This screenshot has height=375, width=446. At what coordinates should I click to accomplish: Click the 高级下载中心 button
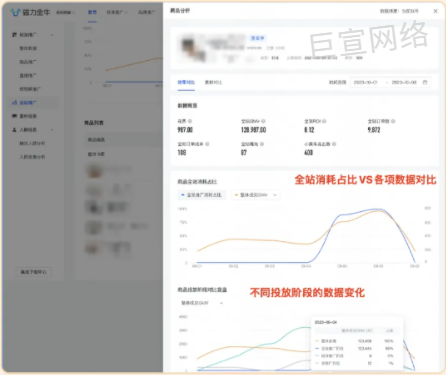[34, 272]
